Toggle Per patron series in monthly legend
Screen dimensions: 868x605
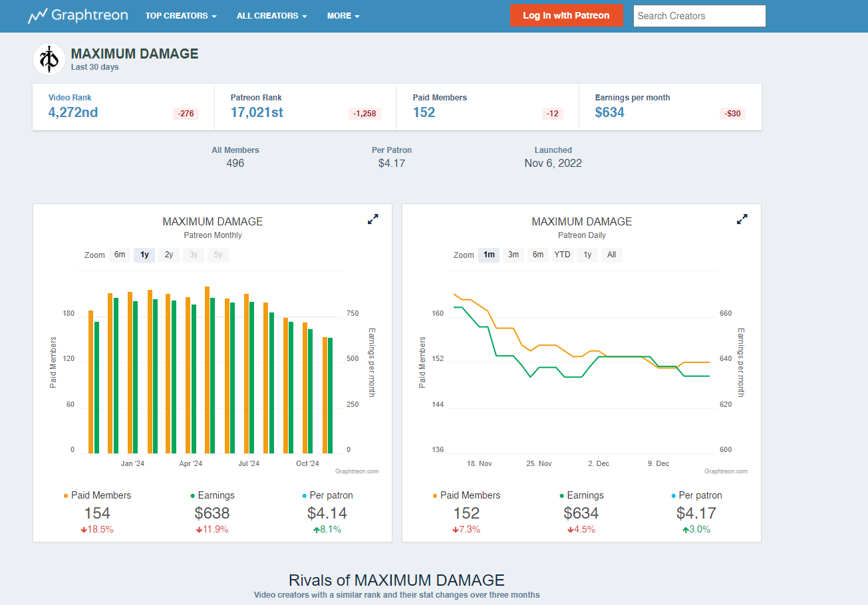[x=327, y=495]
